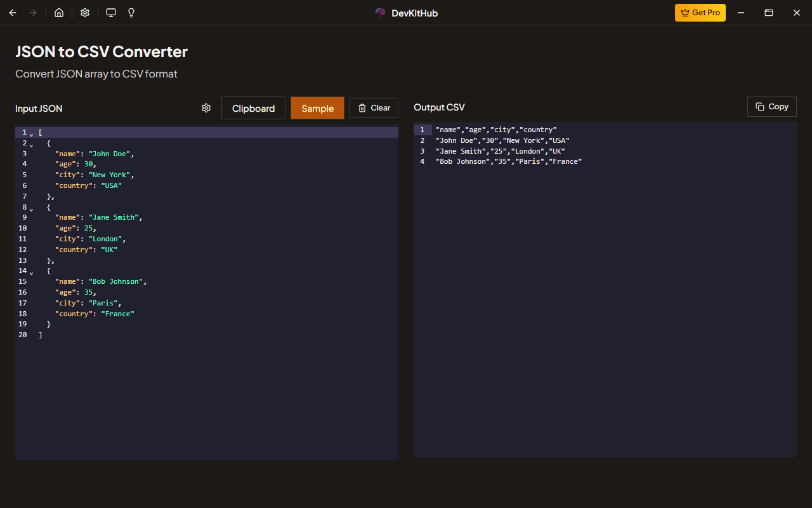Screen dimensions: 812x508
Task: Click the age value 30 in JSON
Action: [x=88, y=164]
